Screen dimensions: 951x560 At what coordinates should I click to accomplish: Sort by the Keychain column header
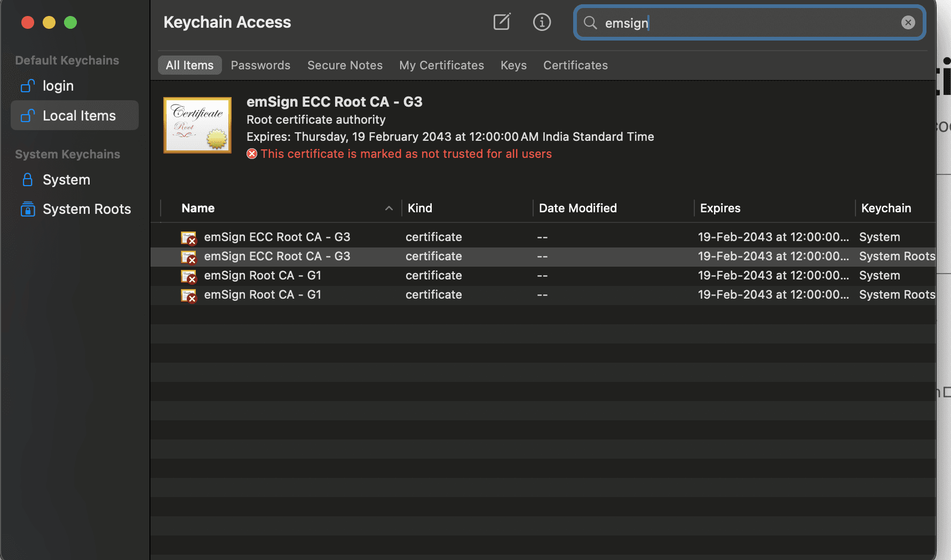[886, 208]
